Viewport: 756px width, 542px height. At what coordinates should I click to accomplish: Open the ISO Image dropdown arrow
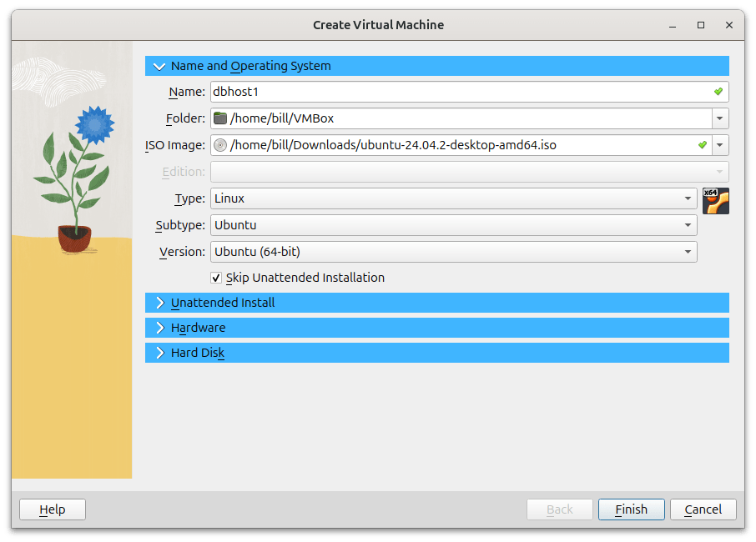pyautogui.click(x=720, y=145)
